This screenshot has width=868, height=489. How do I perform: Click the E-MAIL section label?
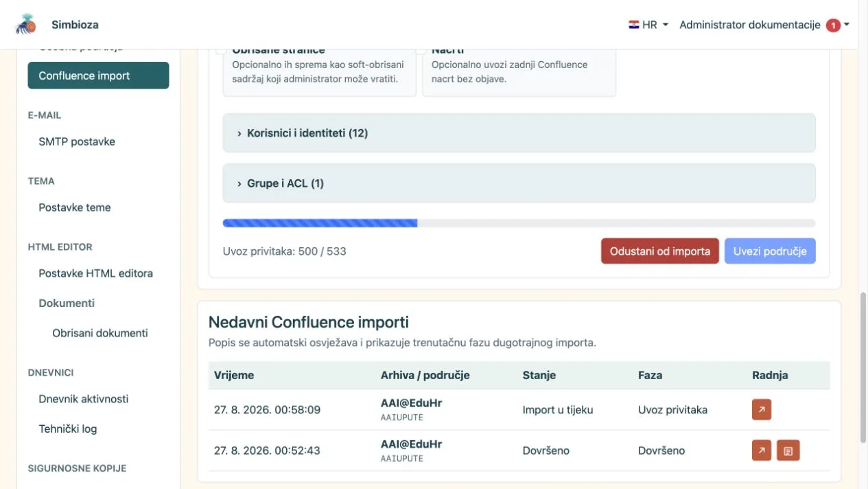(45, 115)
